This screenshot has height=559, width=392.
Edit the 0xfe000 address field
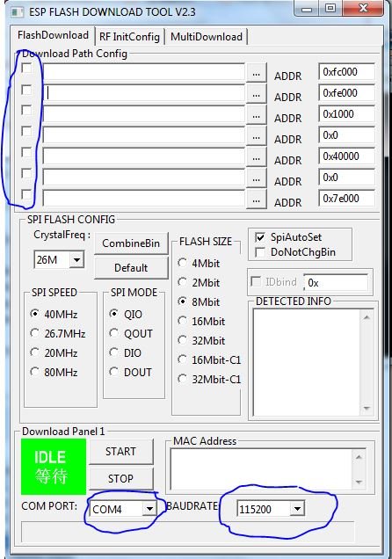pyautogui.click(x=346, y=93)
